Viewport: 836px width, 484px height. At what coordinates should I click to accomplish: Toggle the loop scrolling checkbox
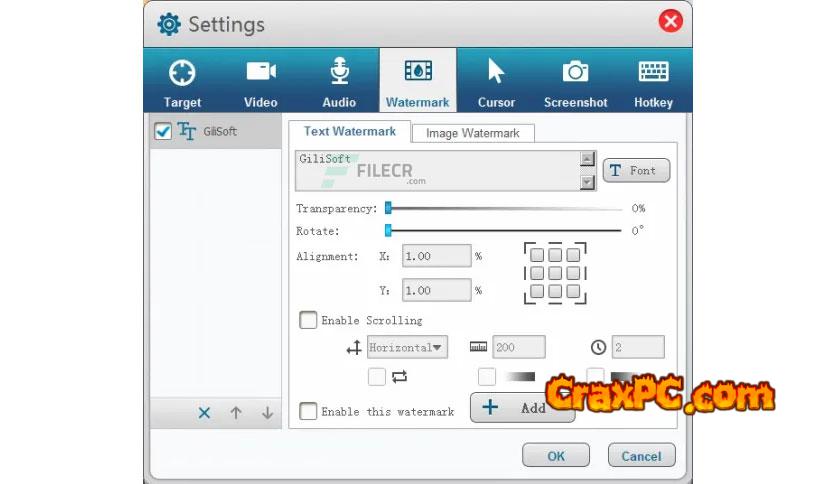pos(377,377)
